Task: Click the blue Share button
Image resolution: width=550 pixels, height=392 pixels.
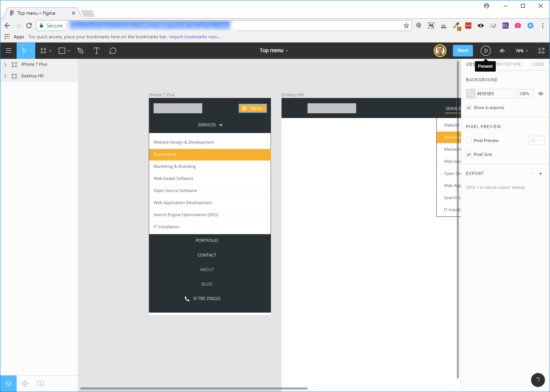Action: click(463, 51)
